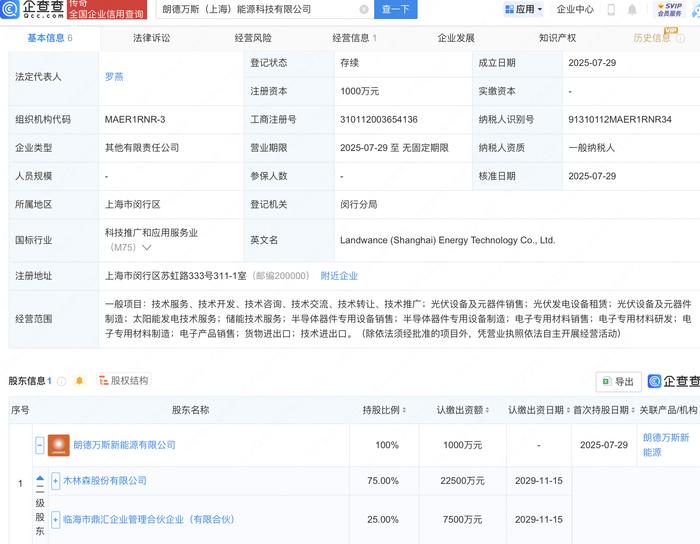Open 木林森股份有限公司 link

[104, 481]
